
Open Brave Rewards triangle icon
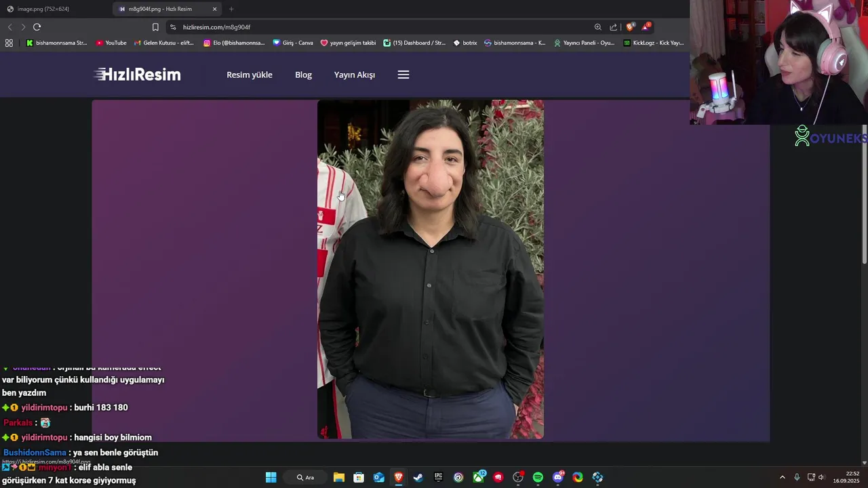(646, 27)
